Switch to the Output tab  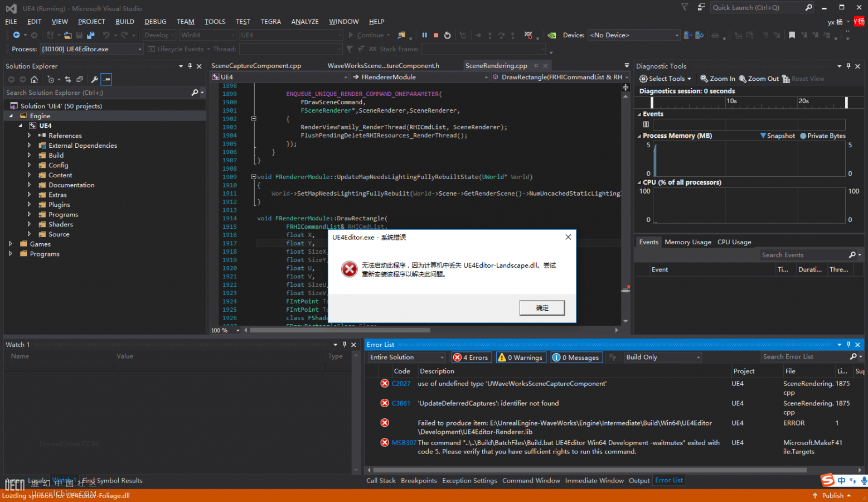(x=639, y=481)
